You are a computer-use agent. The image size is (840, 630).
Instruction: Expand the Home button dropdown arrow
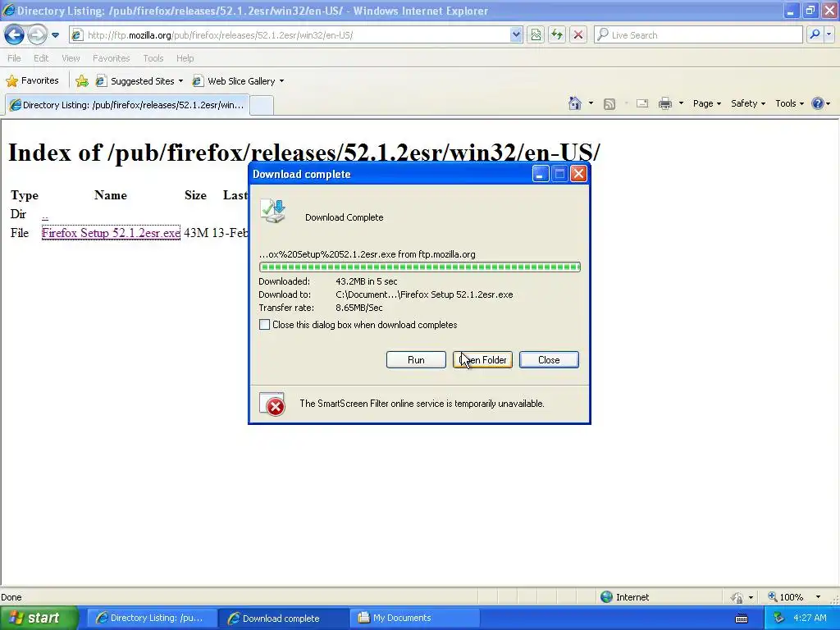click(x=591, y=103)
